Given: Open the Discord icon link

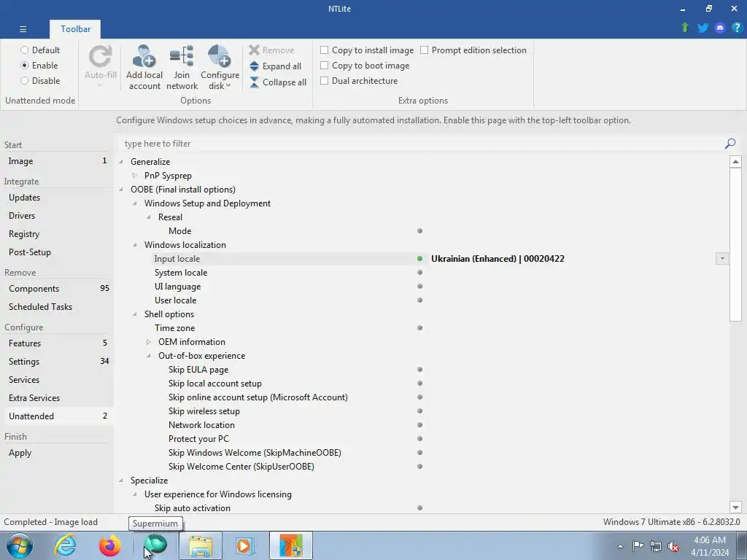Looking at the screenshot, I should [720, 28].
